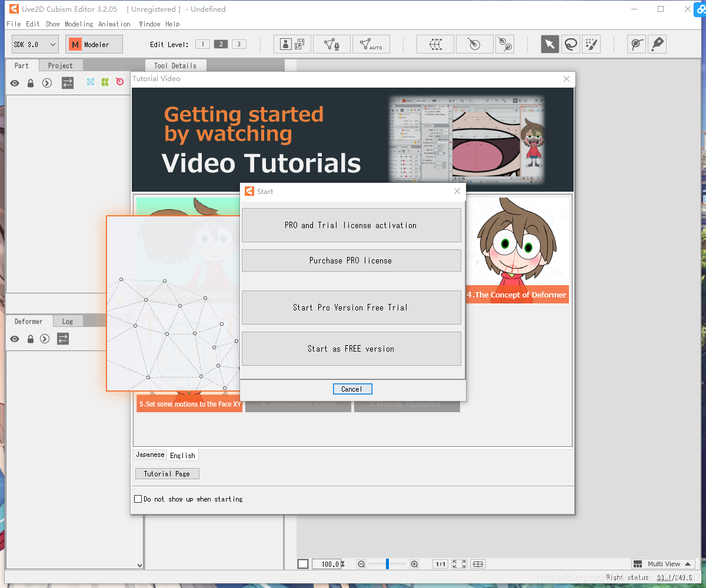
Task: Click Purchase PRO license button
Action: [351, 260]
